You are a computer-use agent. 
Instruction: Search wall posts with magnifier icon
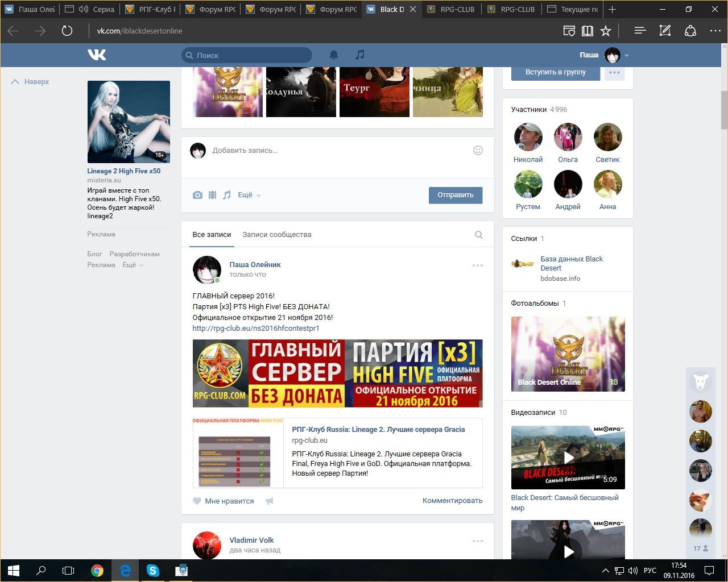pyautogui.click(x=479, y=235)
